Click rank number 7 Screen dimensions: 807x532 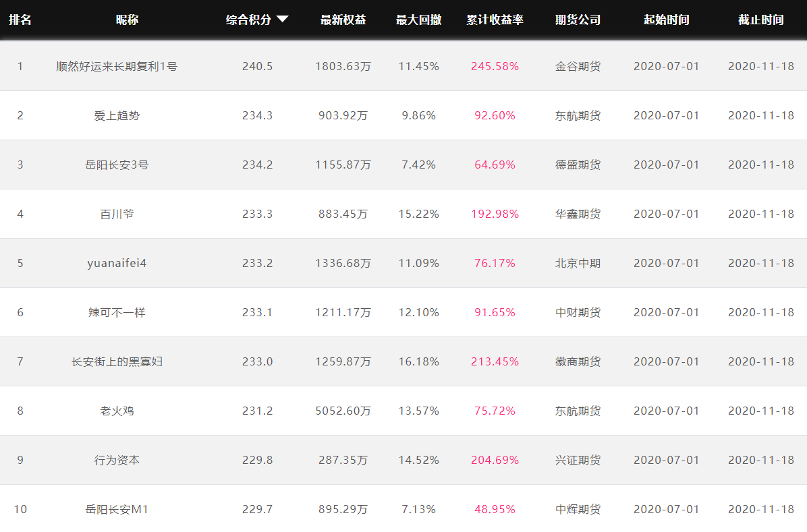[20, 361]
